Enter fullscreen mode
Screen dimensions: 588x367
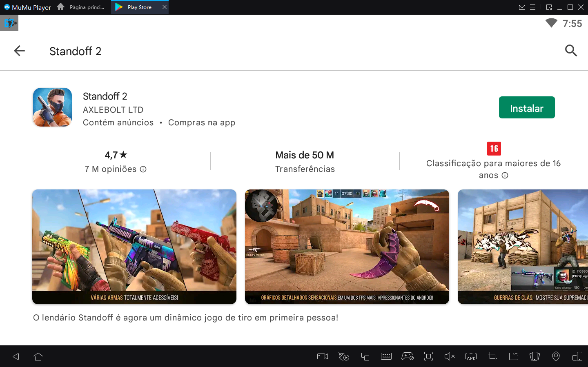[428, 356]
